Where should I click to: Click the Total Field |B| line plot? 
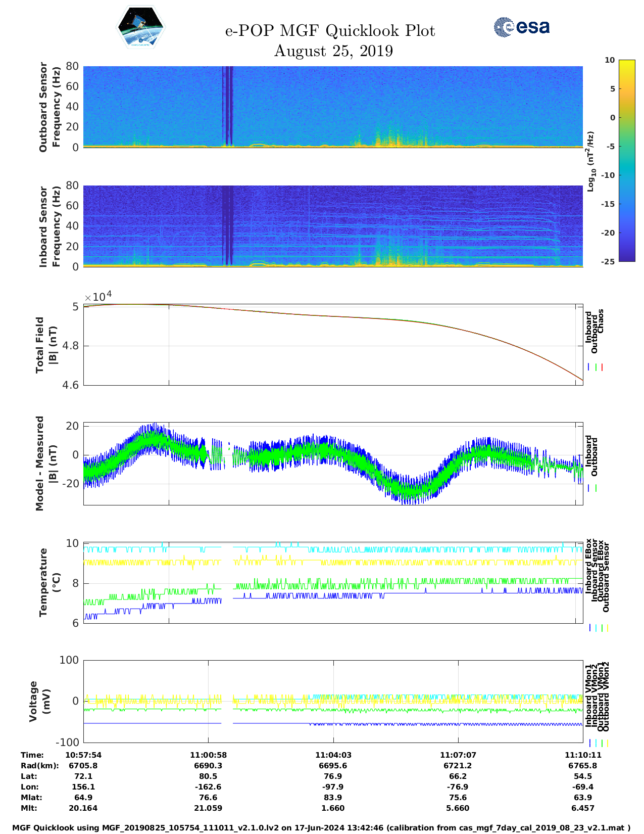(333, 345)
